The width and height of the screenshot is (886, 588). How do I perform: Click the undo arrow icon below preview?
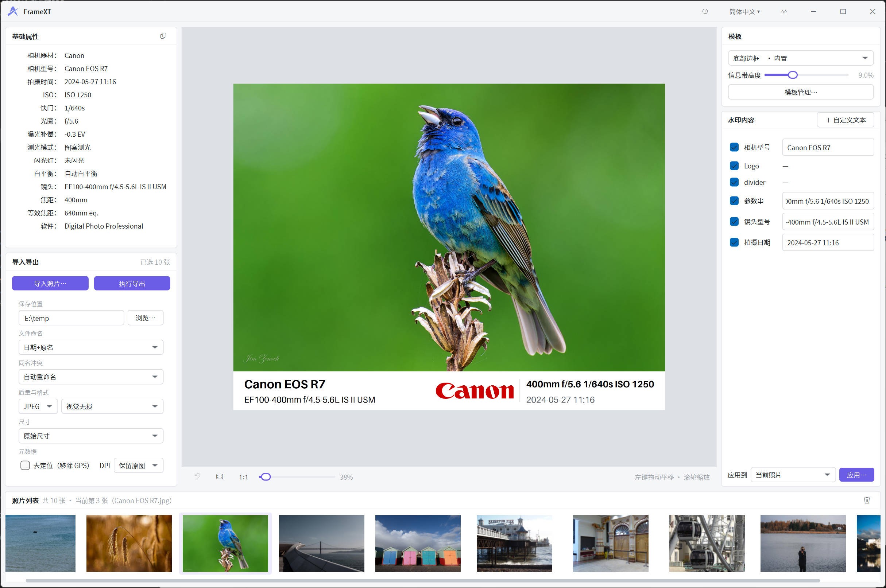[197, 476]
